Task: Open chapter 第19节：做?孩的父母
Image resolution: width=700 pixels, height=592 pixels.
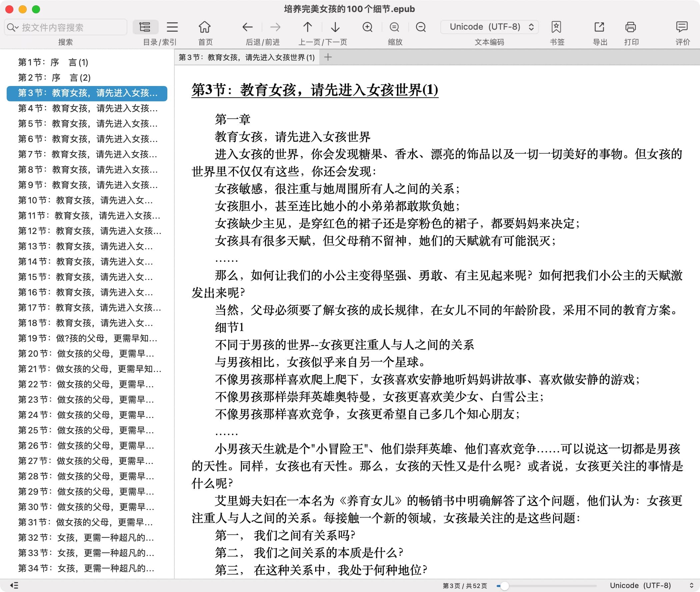Action: (x=88, y=338)
